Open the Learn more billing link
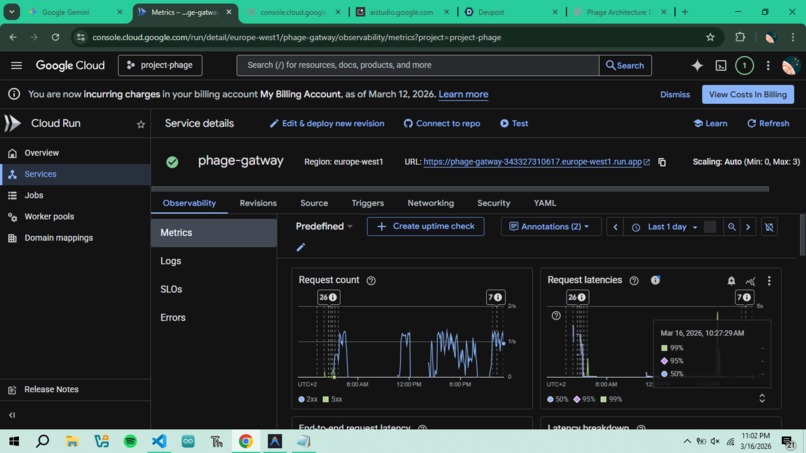This screenshot has height=453, width=806. coord(463,95)
